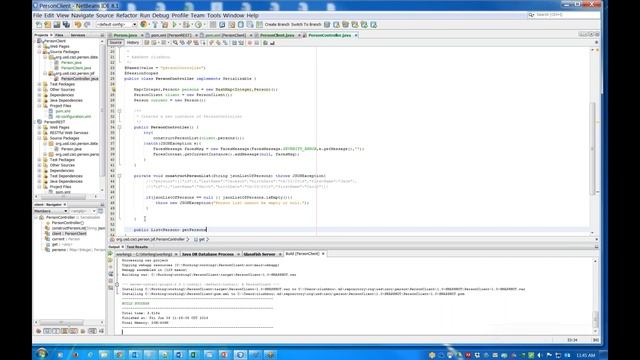The width and height of the screenshot is (640, 360).
Task: Click the Uncomment icon in editor toolbar
Action: [x=272, y=42]
